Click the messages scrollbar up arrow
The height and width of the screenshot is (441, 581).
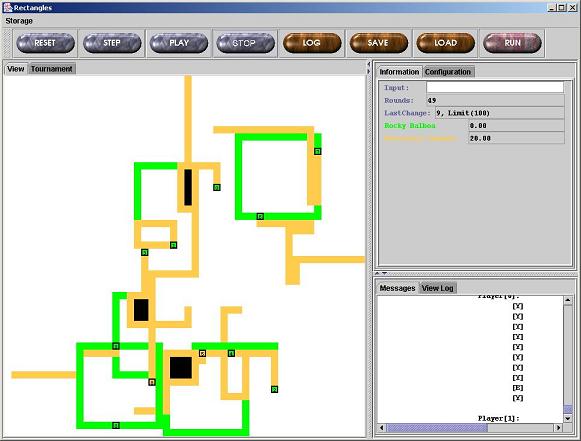[x=568, y=300]
